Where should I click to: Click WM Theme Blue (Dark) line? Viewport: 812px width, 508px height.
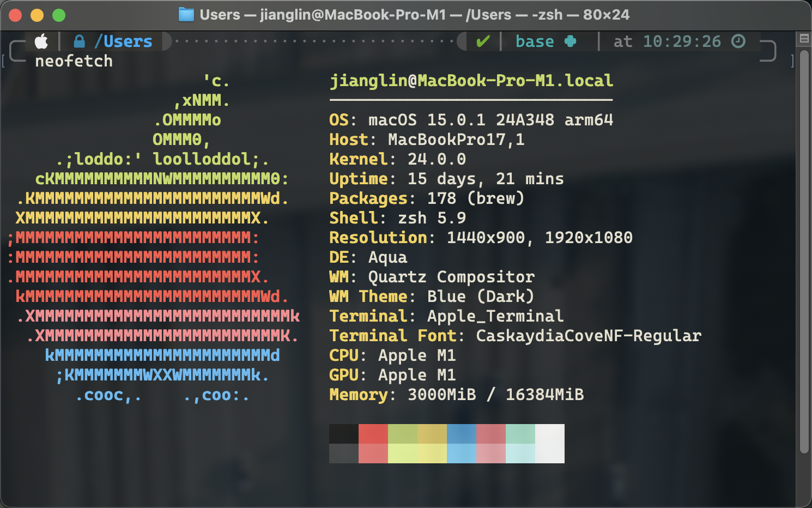pyautogui.click(x=432, y=297)
